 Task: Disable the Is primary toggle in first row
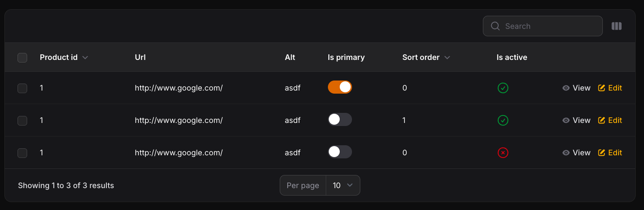coord(340,87)
